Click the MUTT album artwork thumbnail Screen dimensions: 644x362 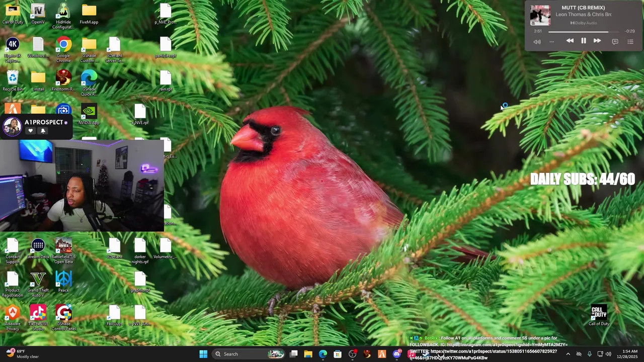coord(540,15)
